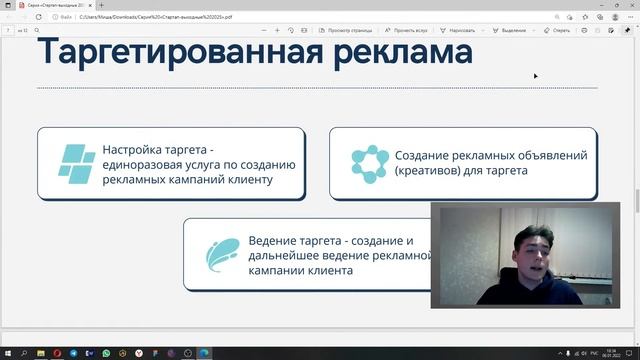Image resolution: width=640 pixels, height=360 pixels.
Task: Select the Highlight tool (Выделение)
Action: click(x=509, y=31)
